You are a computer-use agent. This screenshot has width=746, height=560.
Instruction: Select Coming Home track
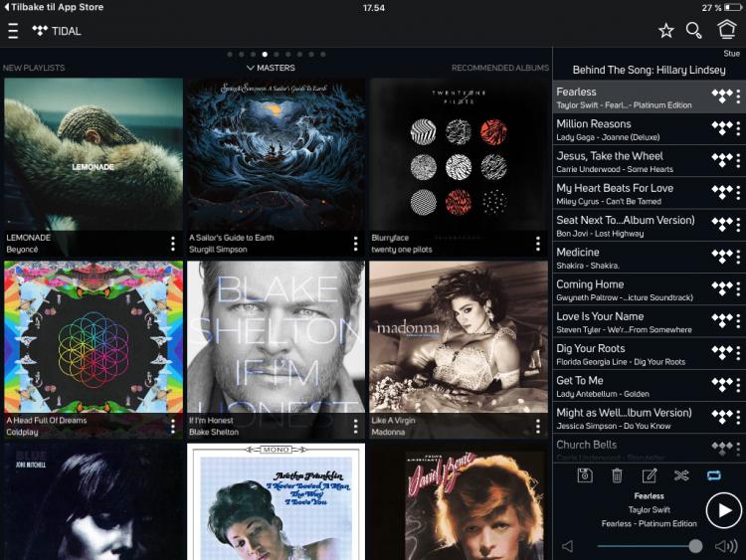(x=649, y=289)
